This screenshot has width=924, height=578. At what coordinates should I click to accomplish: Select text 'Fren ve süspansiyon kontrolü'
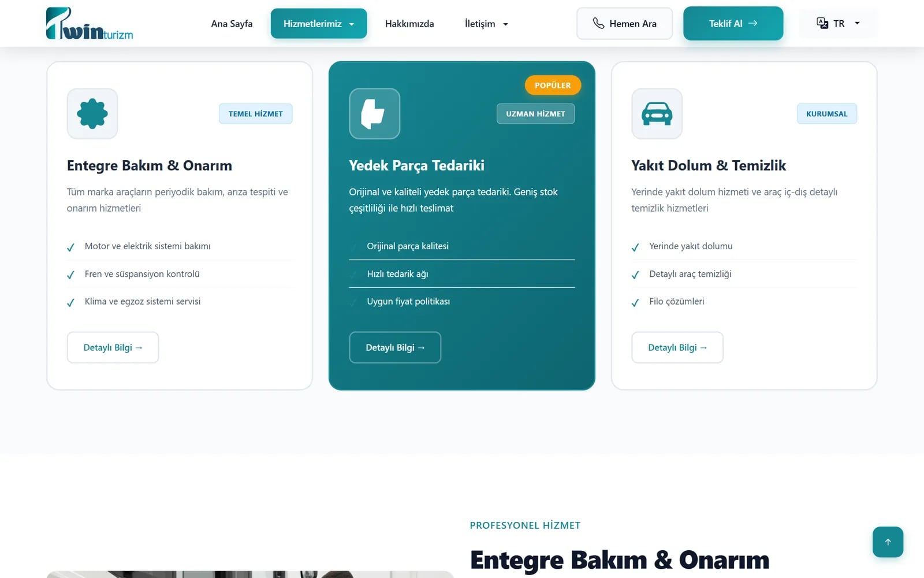point(142,274)
